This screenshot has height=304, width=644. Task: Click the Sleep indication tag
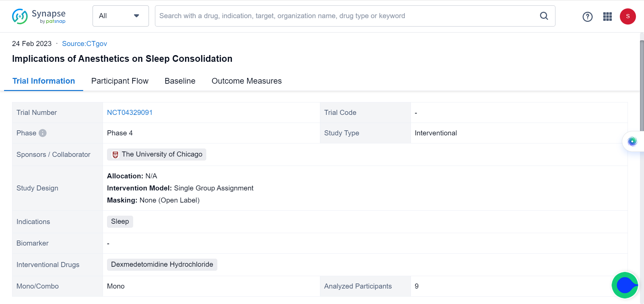(120, 221)
